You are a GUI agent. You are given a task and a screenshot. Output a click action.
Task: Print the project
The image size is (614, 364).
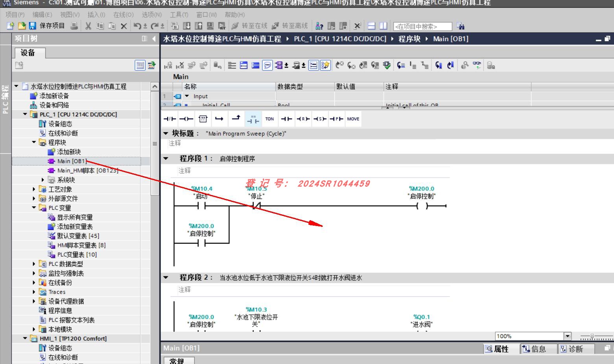pyautogui.click(x=74, y=26)
